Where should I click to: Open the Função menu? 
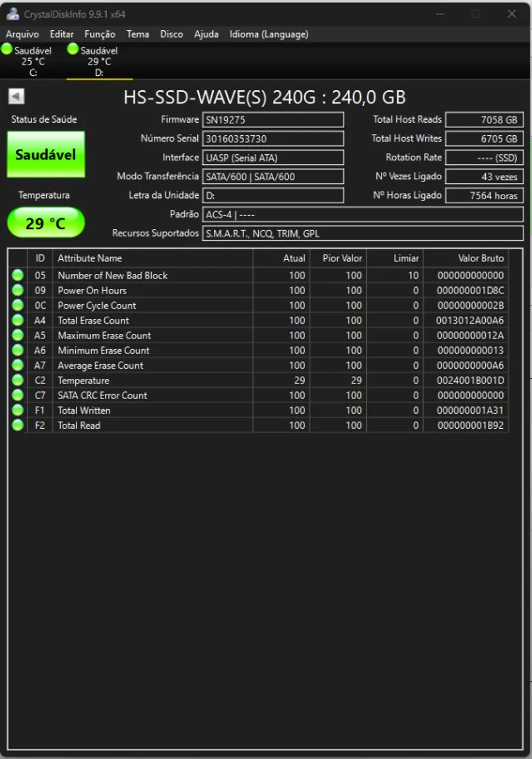pos(100,34)
